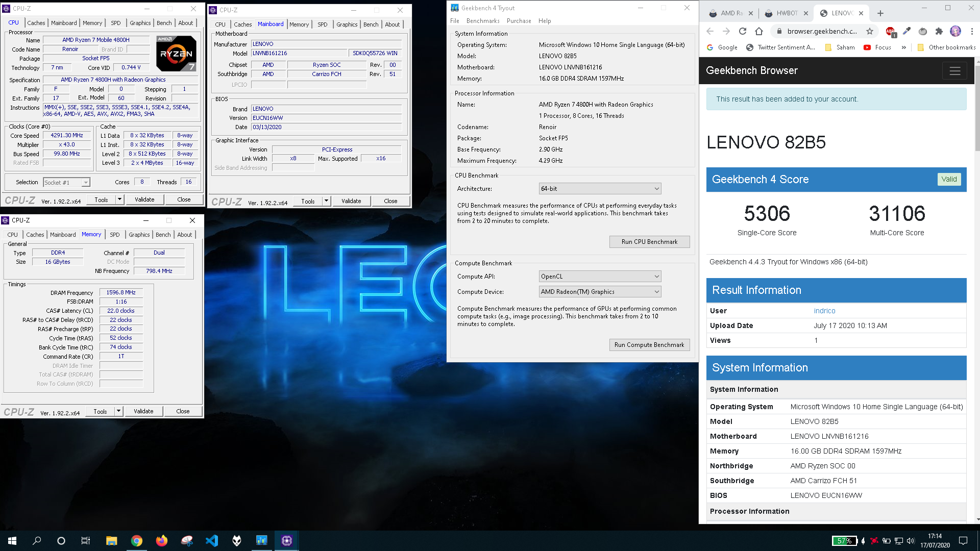Screen dimensions: 980x551
Task: Open the Windows Start menu
Action: pos(12,541)
